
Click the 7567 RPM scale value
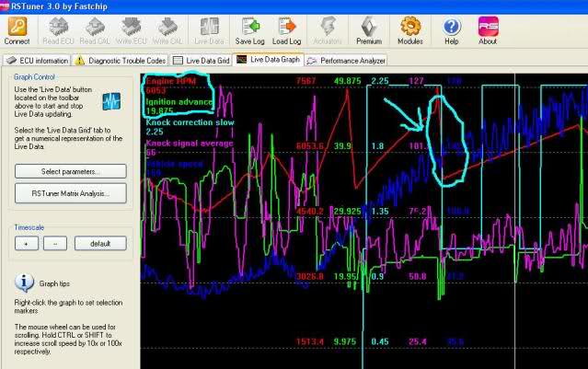[306, 81]
